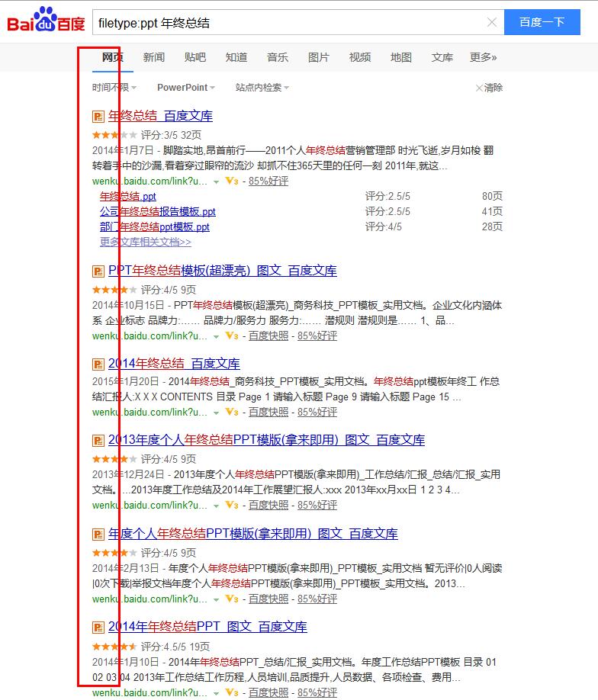The height and width of the screenshot is (700, 598).
Task: Switch to the 地图 tab
Action: [401, 57]
